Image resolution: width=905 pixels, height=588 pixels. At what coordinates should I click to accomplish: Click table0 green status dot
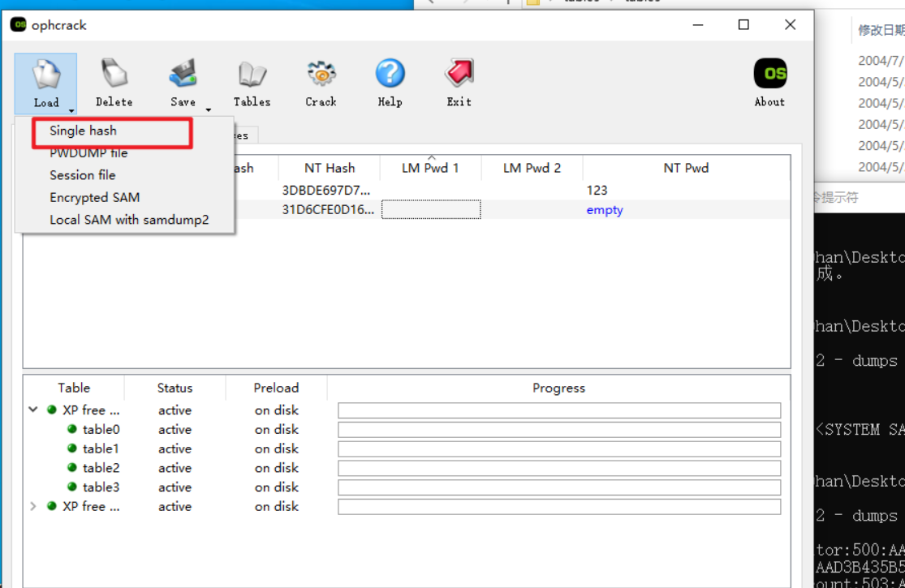point(72,429)
